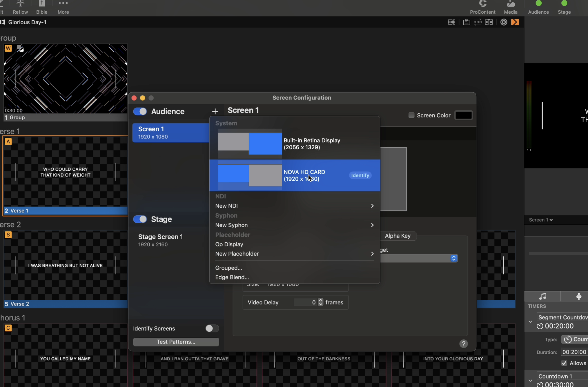Screen dimensions: 588x387
Task: Switch to the audio music-note tab
Action: (x=542, y=296)
